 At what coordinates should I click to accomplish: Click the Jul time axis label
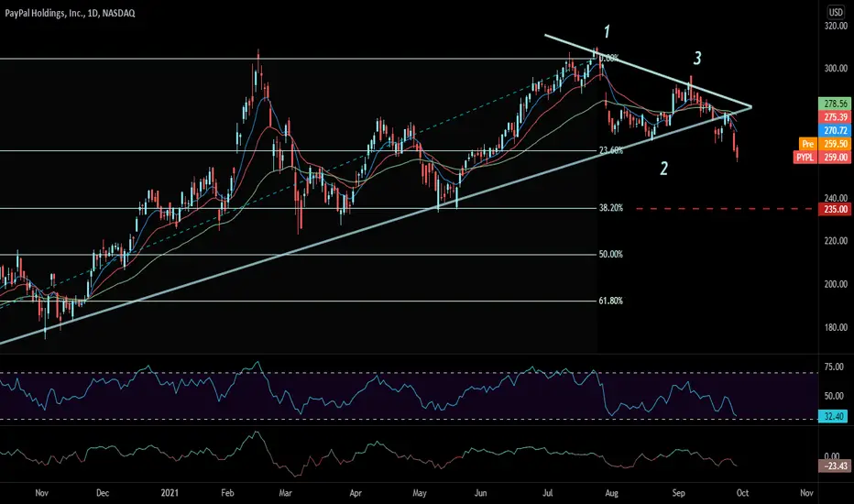pos(547,493)
